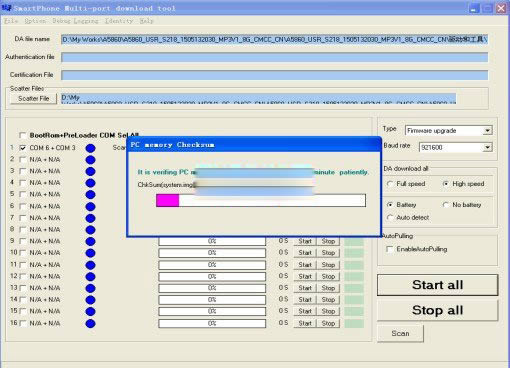Click the Scan button
The height and width of the screenshot is (368, 510).
pyautogui.click(x=400, y=333)
